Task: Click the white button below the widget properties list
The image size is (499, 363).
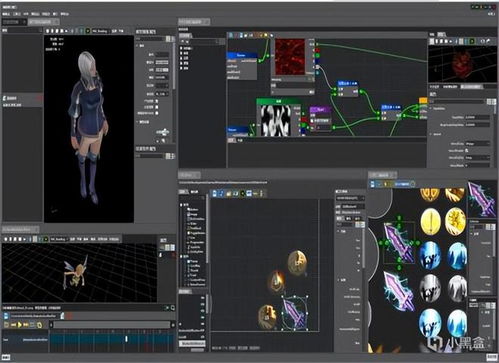Action: (x=192, y=343)
